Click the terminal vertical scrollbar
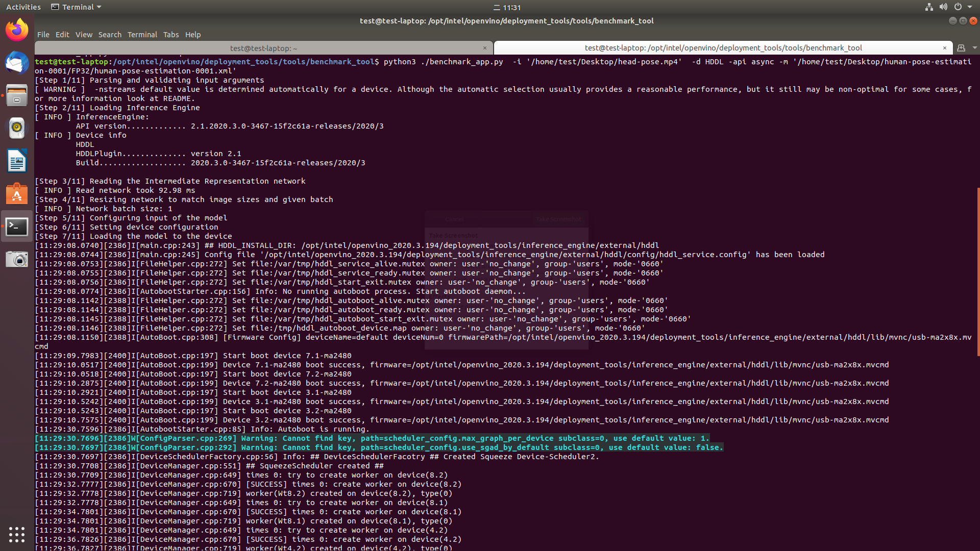 click(x=978, y=271)
